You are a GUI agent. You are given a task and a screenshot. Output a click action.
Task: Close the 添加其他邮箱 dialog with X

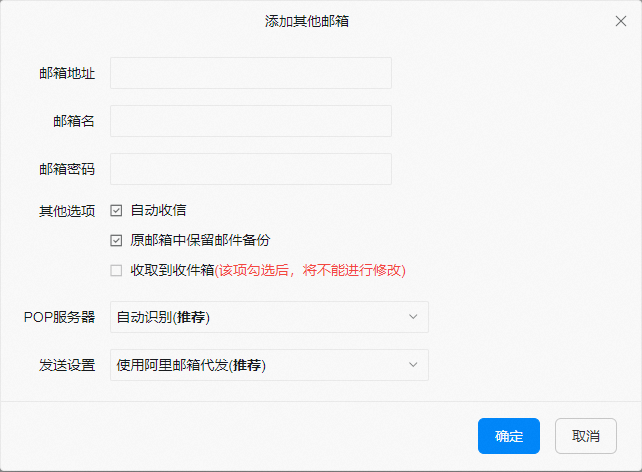(x=619, y=21)
